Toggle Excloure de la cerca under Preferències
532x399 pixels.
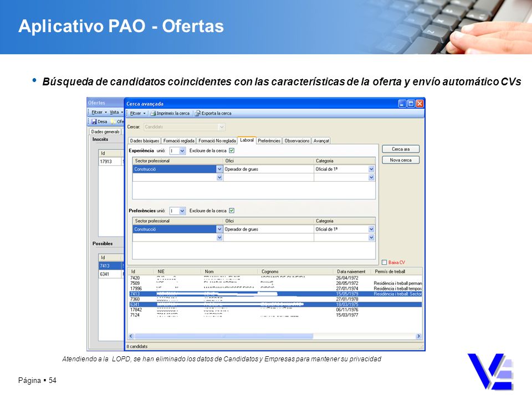tap(232, 211)
